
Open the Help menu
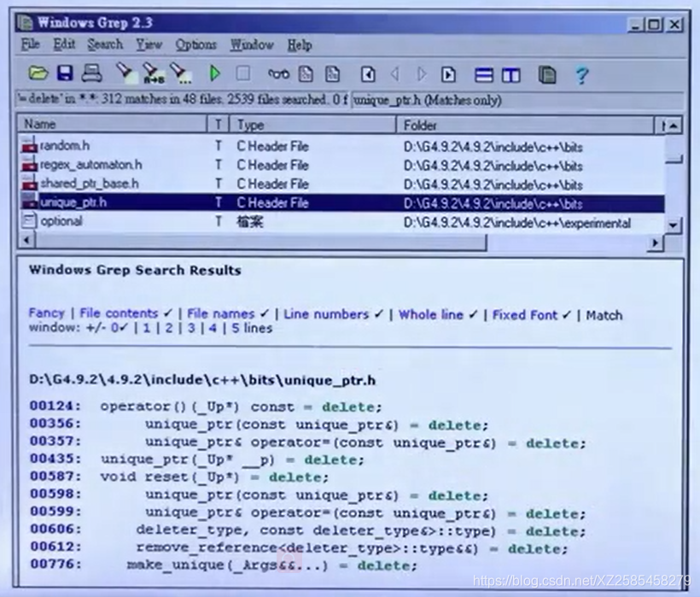[x=300, y=45]
